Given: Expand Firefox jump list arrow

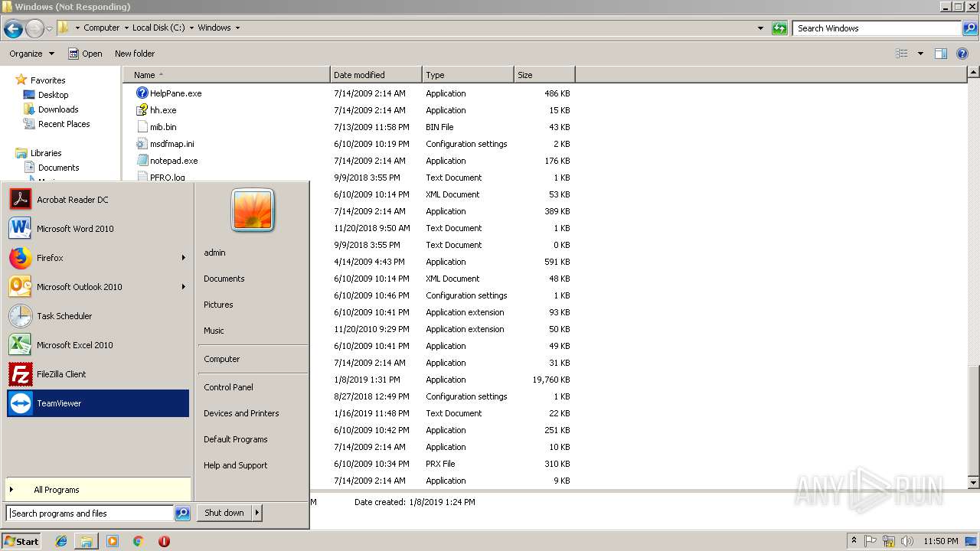Looking at the screenshot, I should click(184, 258).
